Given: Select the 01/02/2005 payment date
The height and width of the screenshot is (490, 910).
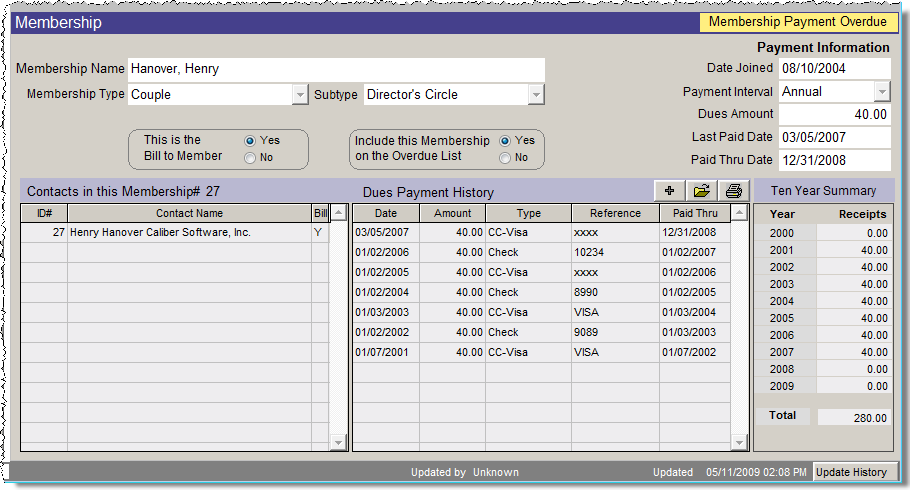Looking at the screenshot, I should click(382, 272).
